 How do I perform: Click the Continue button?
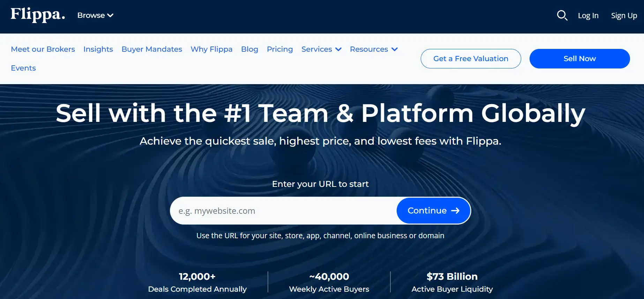coord(434,211)
